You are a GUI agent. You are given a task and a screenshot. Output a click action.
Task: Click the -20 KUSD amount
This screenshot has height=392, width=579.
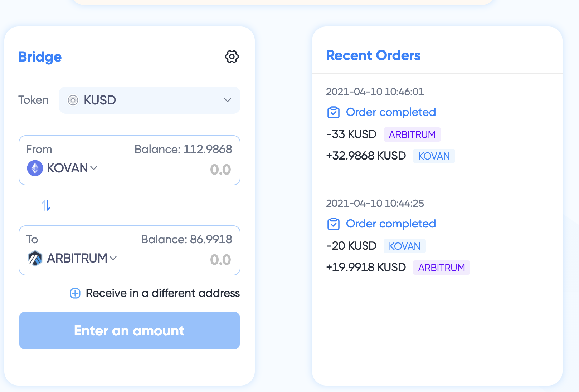[351, 246]
